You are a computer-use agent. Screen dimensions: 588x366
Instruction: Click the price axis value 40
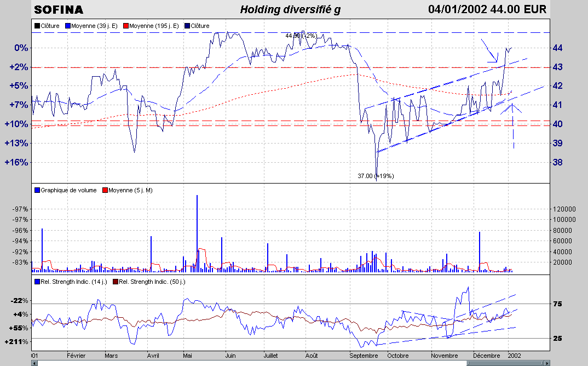pos(557,124)
